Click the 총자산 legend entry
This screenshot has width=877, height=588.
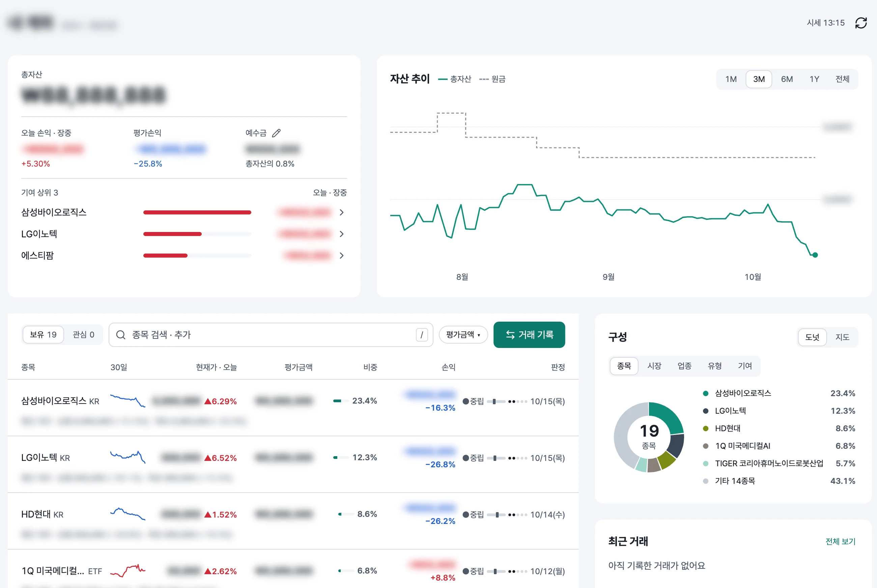455,79
